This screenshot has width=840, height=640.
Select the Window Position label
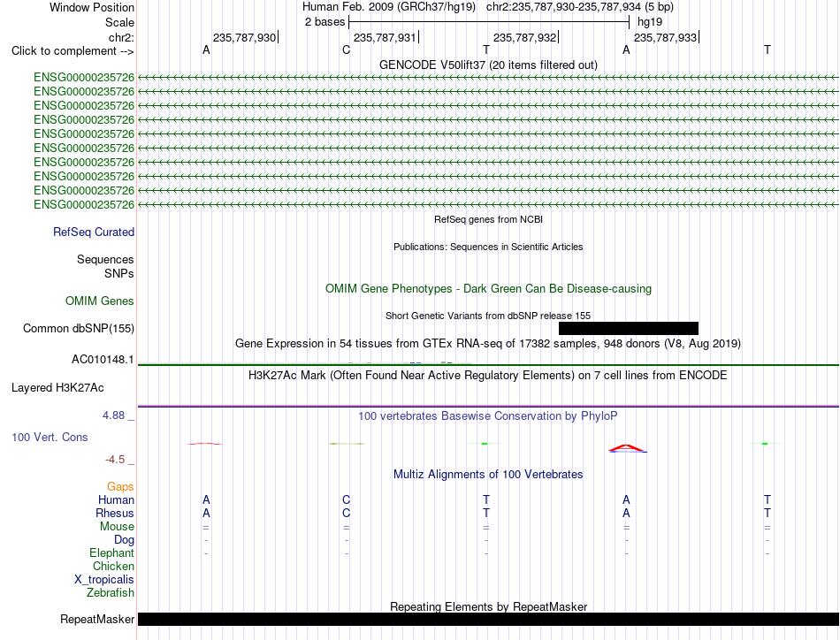tap(92, 7)
